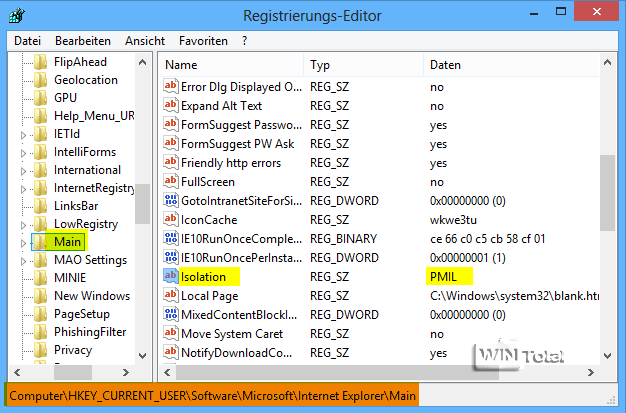This screenshot has height=413, width=626.
Task: Select the Isolation value name
Action: click(203, 276)
